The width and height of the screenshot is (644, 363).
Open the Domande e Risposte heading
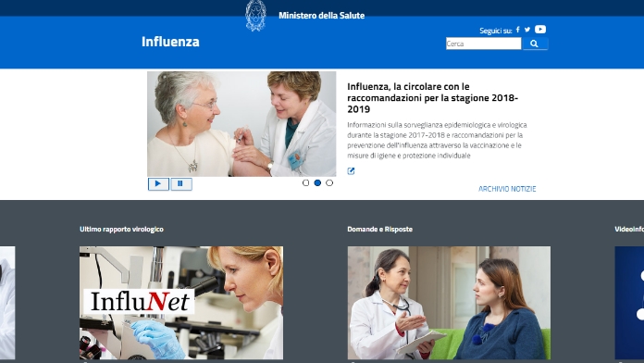tap(380, 229)
